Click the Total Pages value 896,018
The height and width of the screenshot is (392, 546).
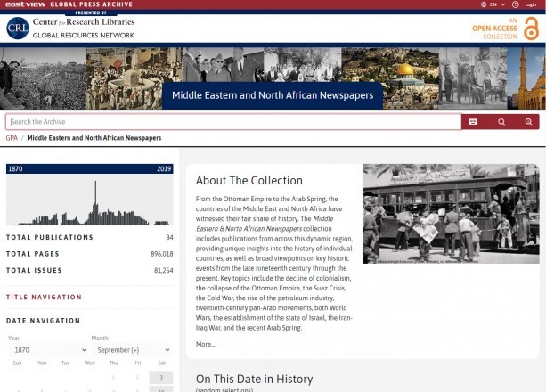(x=161, y=254)
